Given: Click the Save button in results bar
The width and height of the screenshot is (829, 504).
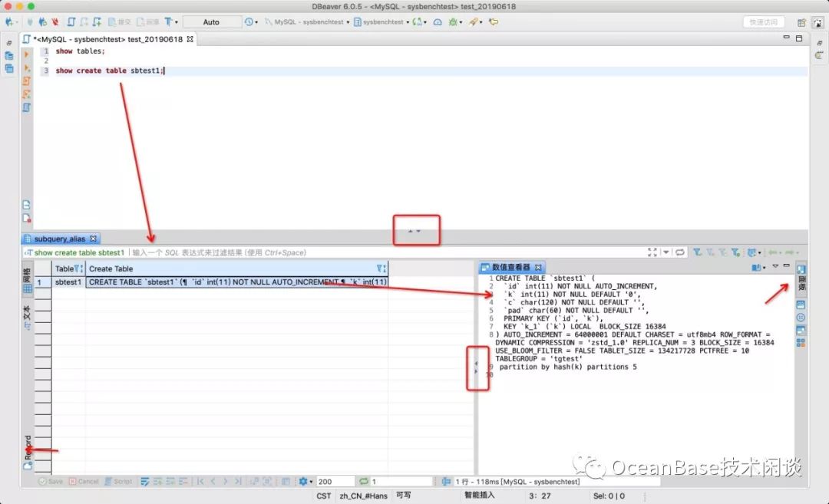Looking at the screenshot, I should tap(51, 481).
